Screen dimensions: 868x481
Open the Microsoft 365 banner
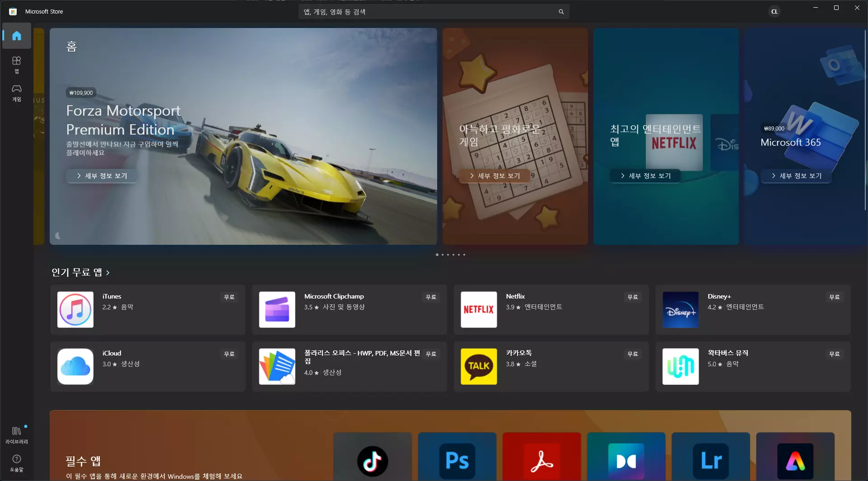pos(806,136)
